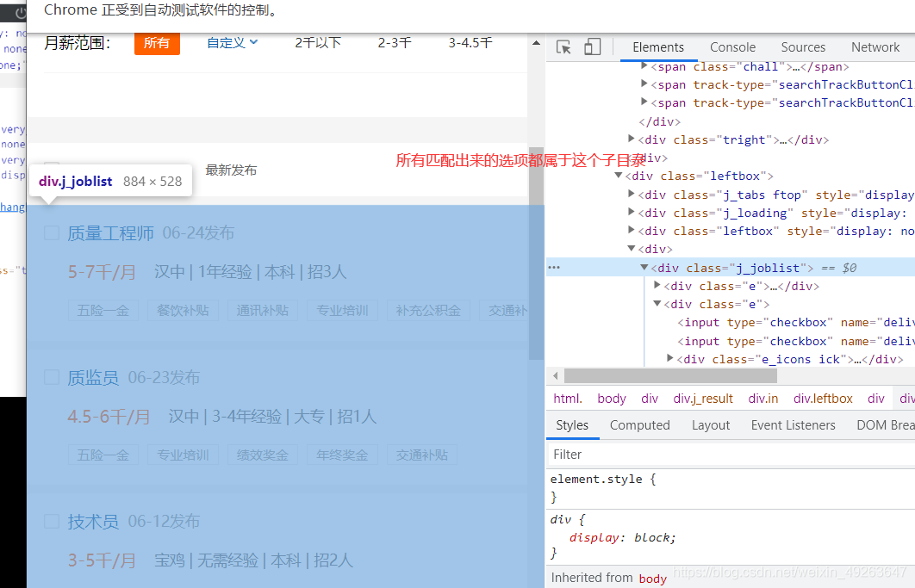Expand the first collapsed div class e node
The width and height of the screenshot is (915, 588).
[657, 285]
